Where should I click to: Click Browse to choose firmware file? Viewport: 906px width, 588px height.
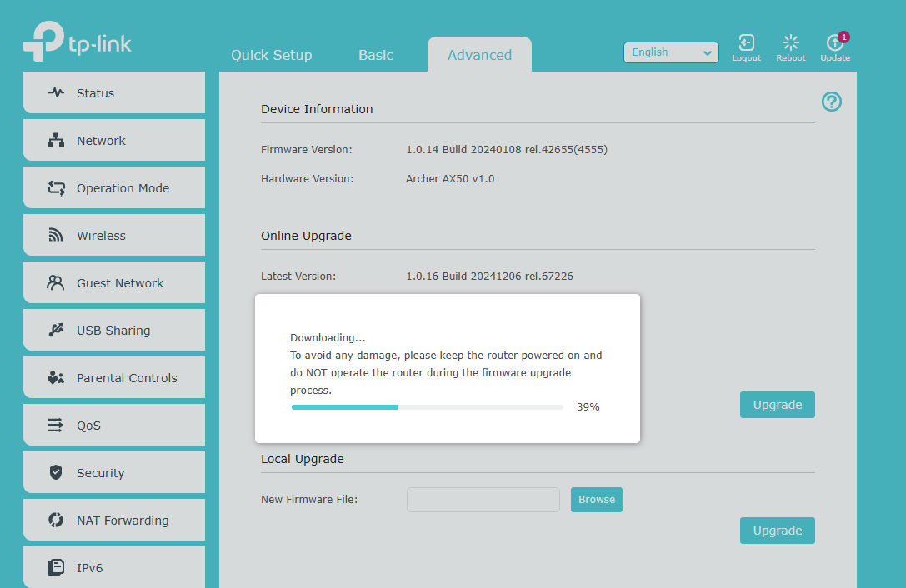coord(596,500)
